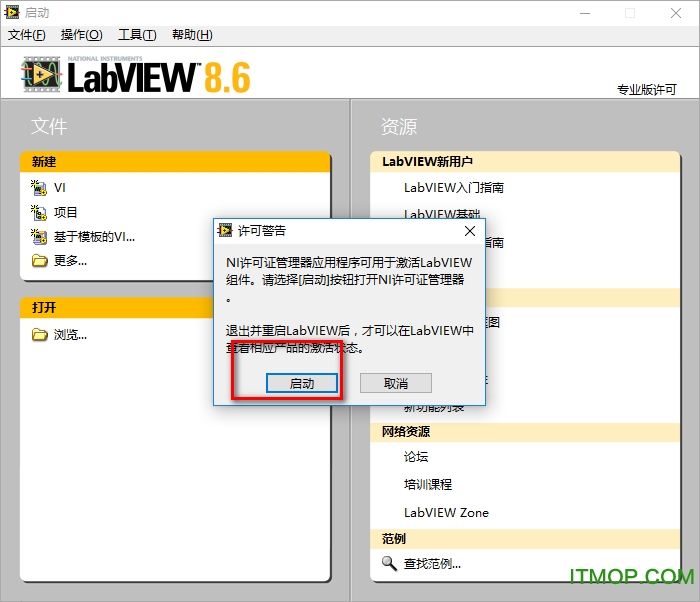Image resolution: width=700 pixels, height=602 pixels.
Task: Click the 新建 section header
Action: pos(175,162)
